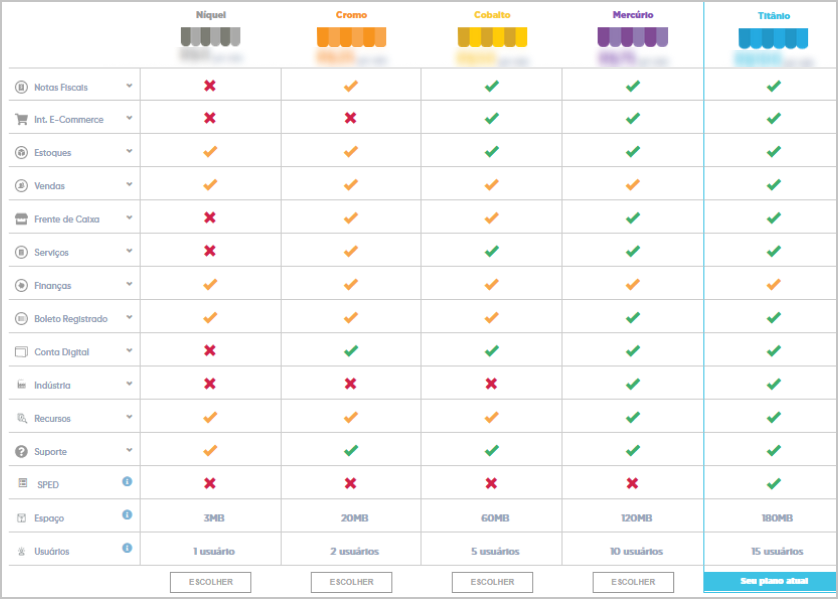Open the SPED info icon
Image resolution: width=838 pixels, height=599 pixels.
(x=127, y=481)
